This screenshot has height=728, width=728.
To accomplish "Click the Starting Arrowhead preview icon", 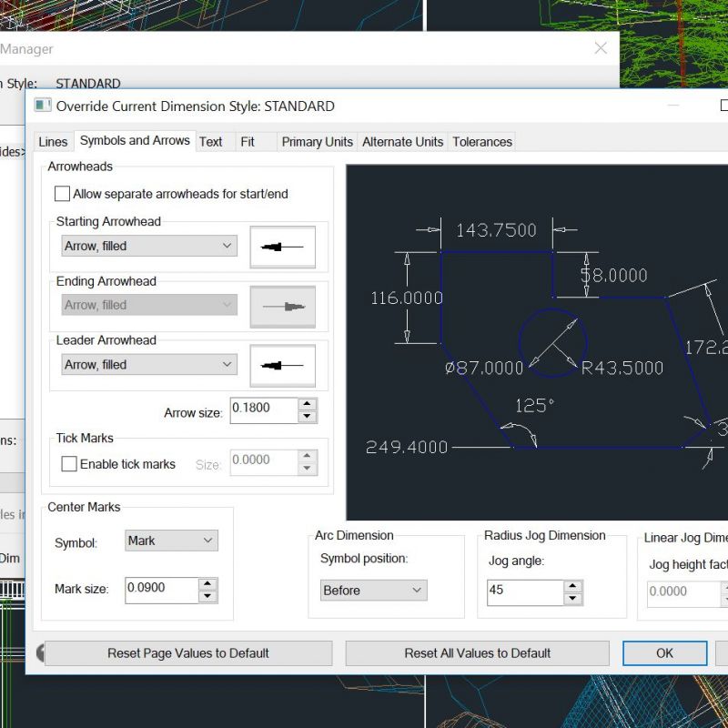I will pos(282,247).
